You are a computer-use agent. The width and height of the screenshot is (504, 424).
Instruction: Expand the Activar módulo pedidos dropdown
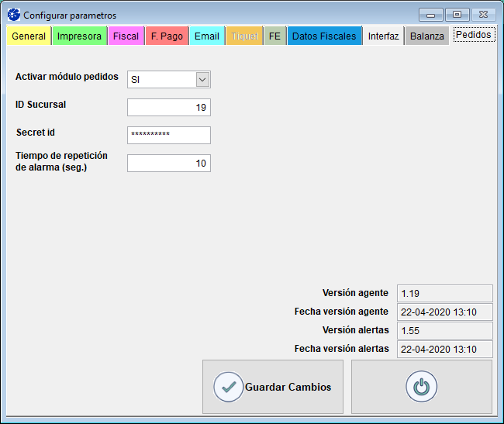(x=202, y=80)
